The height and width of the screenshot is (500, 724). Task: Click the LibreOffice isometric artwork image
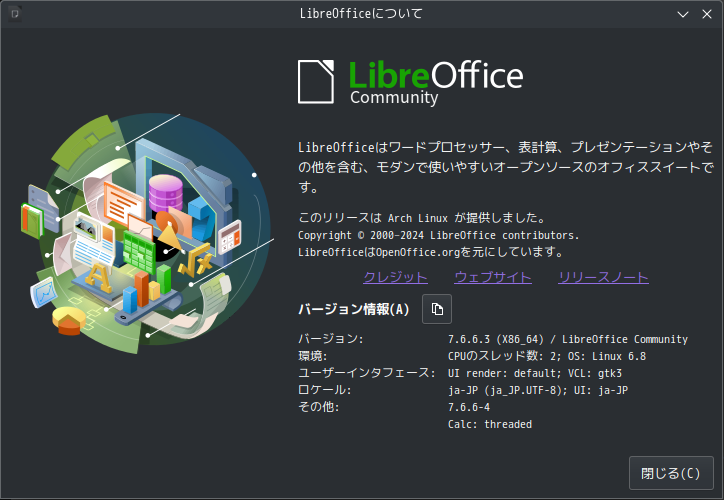148,234
